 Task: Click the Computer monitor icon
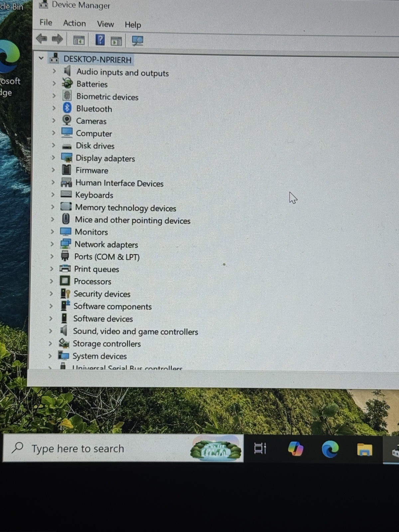point(67,132)
